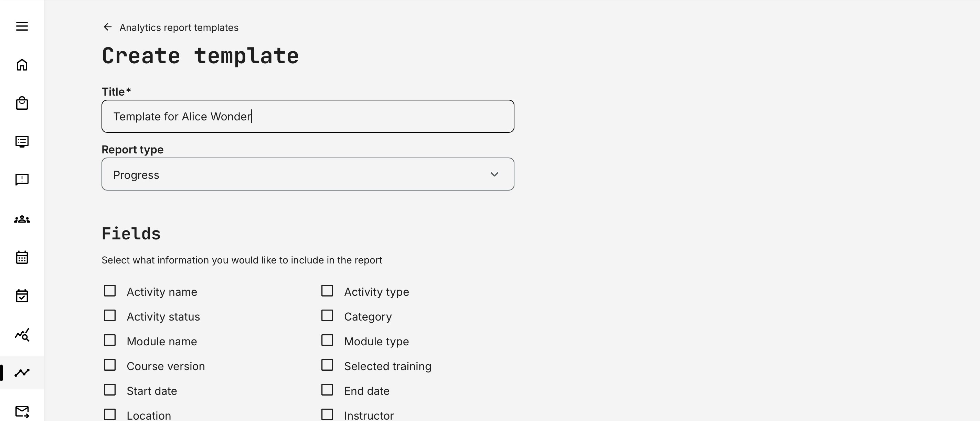Check the Activity name checkbox
Image resolution: width=980 pixels, height=421 pixels.
(110, 291)
